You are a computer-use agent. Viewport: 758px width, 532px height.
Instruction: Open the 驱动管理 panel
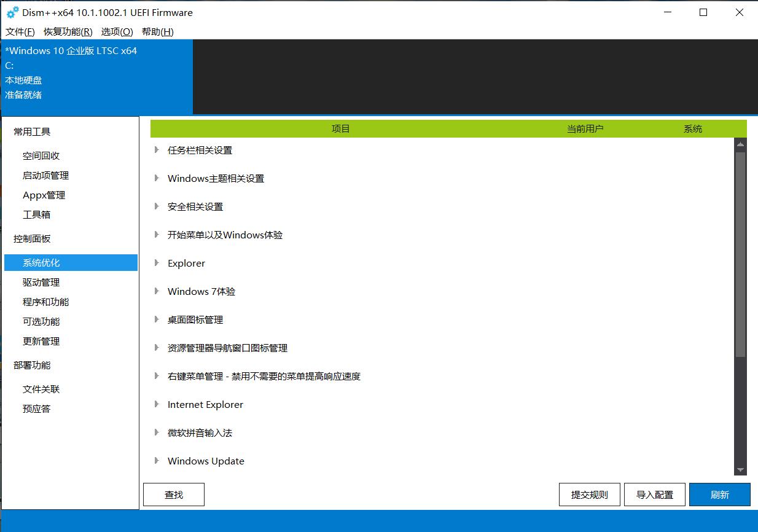[x=41, y=282]
